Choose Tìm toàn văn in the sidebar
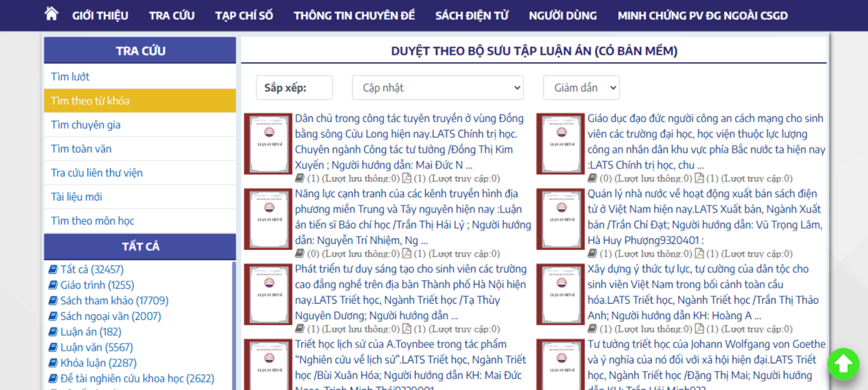868x390 pixels. pyautogui.click(x=140, y=149)
